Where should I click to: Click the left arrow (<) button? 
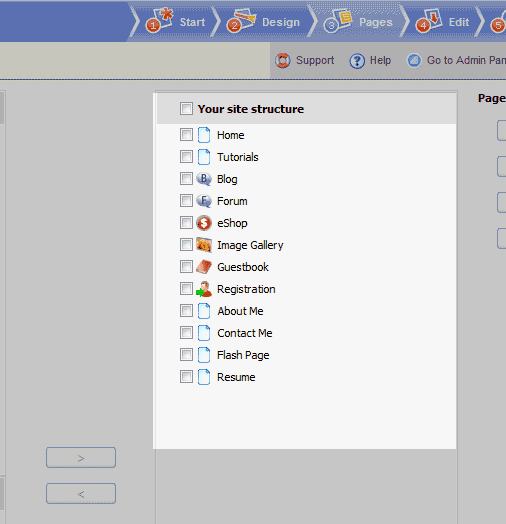pos(81,493)
